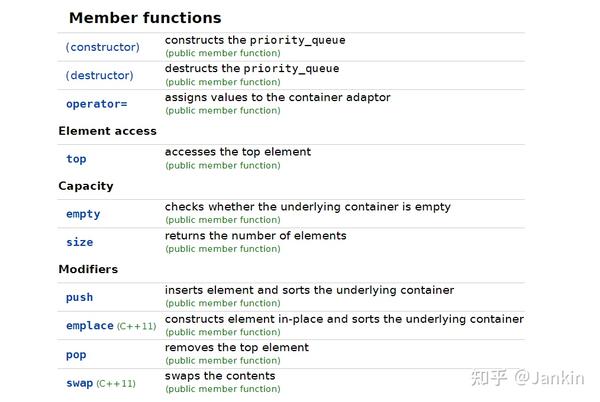Click the size member function link
600x402 pixels.
(80, 242)
